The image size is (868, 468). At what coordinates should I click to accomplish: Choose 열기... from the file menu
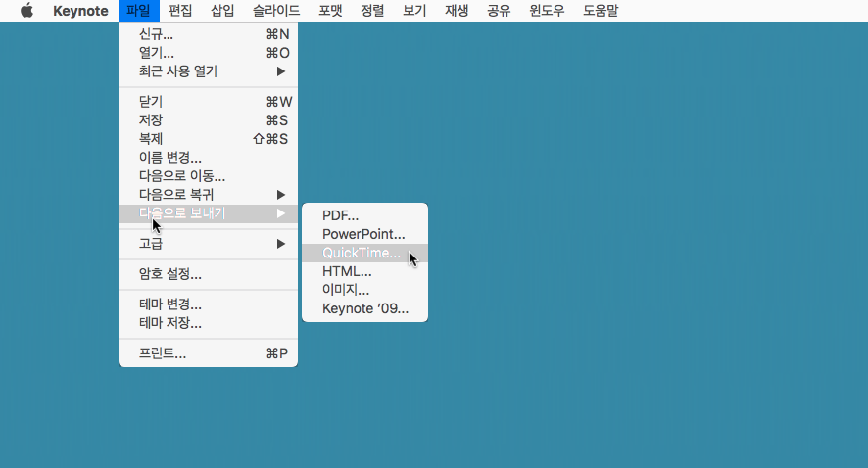(x=208, y=53)
